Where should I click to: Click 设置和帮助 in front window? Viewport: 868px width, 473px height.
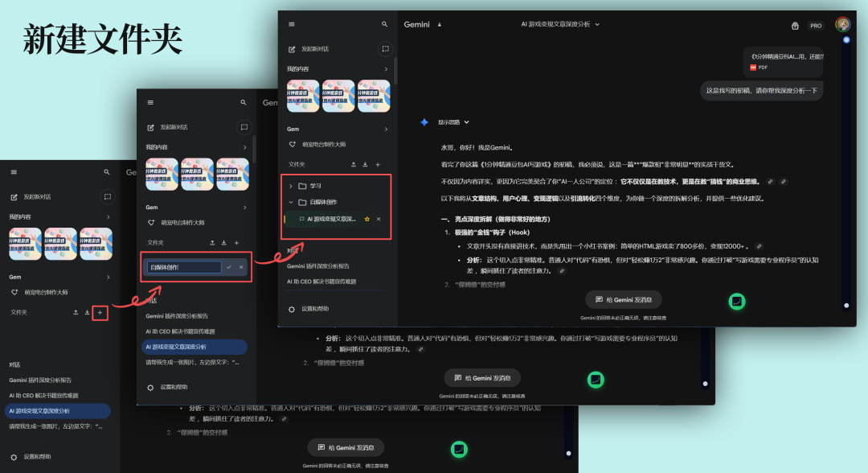315,309
